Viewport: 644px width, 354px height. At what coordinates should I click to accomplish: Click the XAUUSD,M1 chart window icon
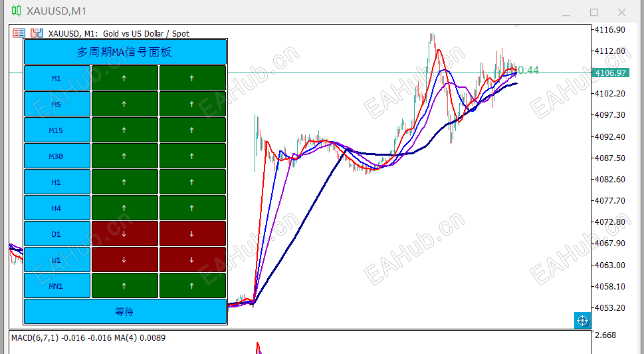point(16,11)
